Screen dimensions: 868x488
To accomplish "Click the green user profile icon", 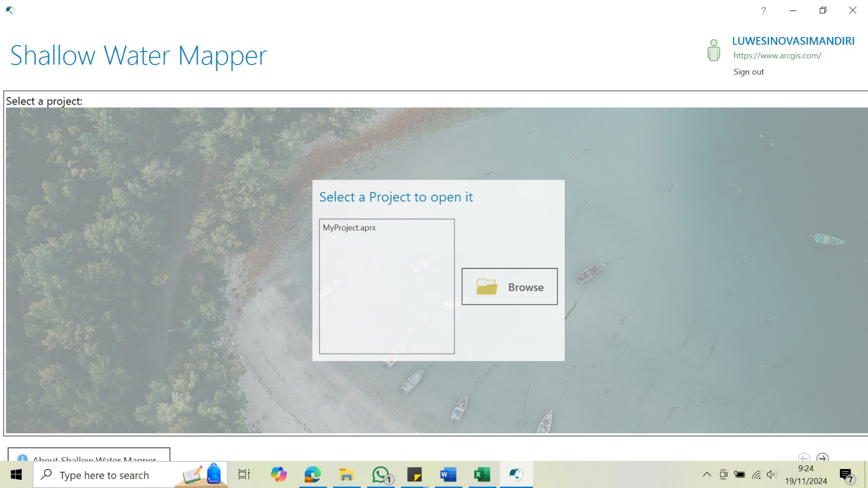I will 714,50.
